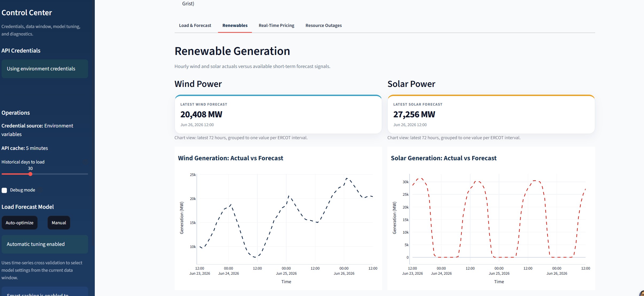Screen dimensions: 644x296
Task: Click the Jun 24, 2026 label on the wind chart
Action: point(229,273)
